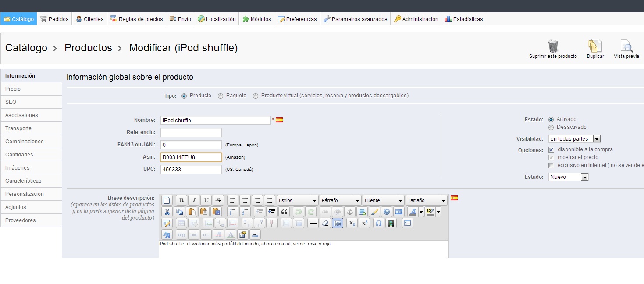644x284 pixels.
Task: Open the Estadísticas menu
Action: pyautogui.click(x=464, y=19)
